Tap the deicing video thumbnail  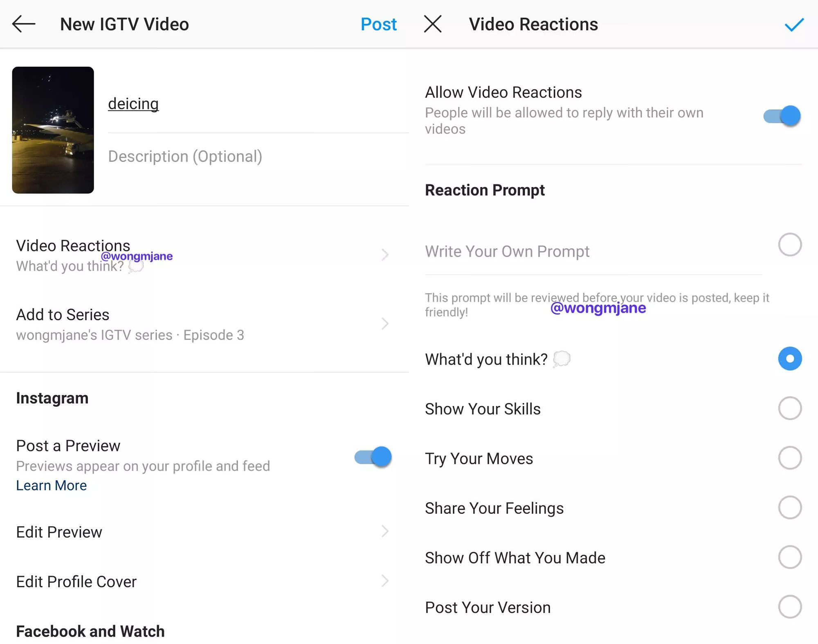click(53, 130)
